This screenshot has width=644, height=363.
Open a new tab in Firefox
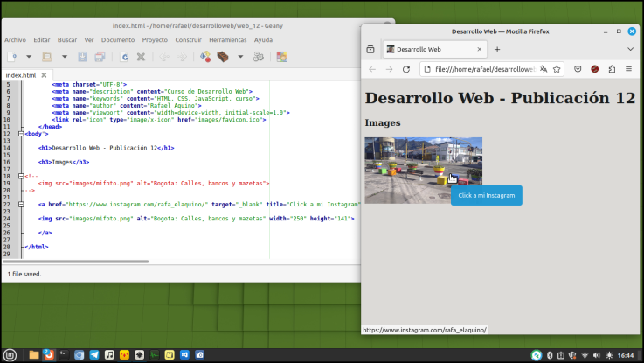click(497, 49)
